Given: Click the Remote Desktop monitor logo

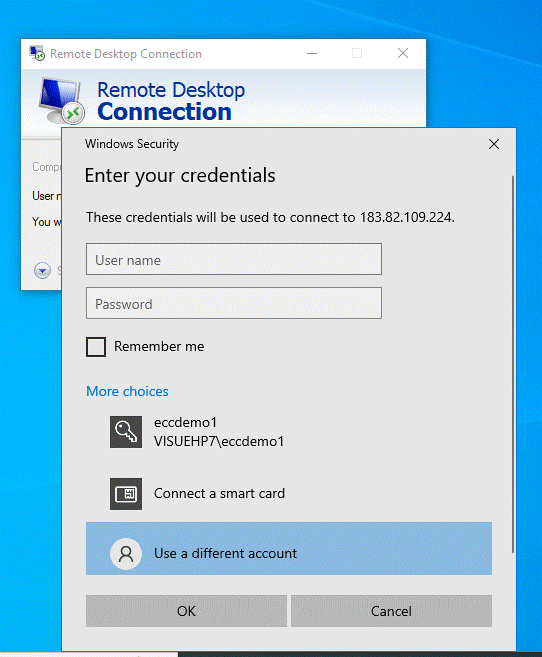Looking at the screenshot, I should pyautogui.click(x=61, y=101).
